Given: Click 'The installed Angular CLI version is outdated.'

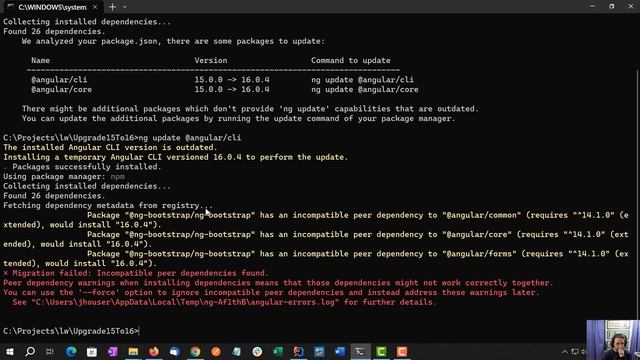Looking at the screenshot, I should (110, 147).
